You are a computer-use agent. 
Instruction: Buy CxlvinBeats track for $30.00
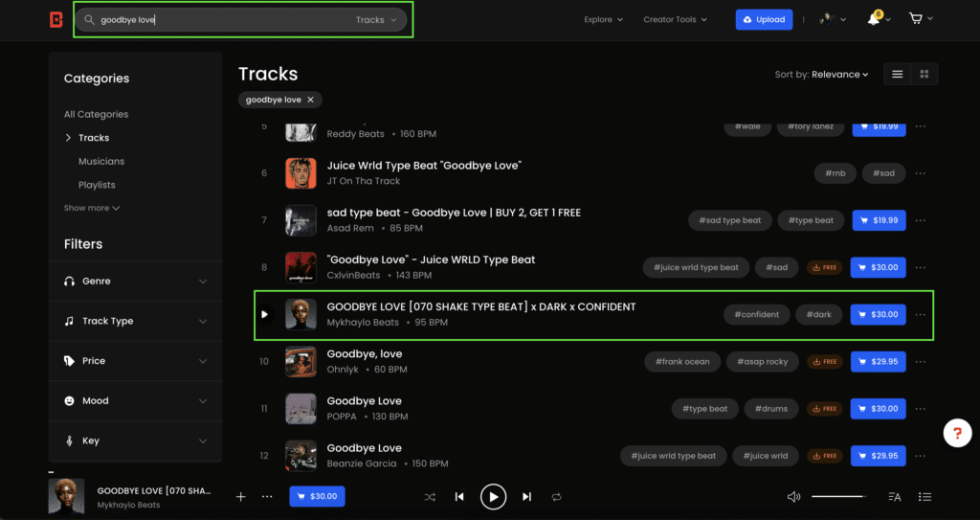[879, 267]
